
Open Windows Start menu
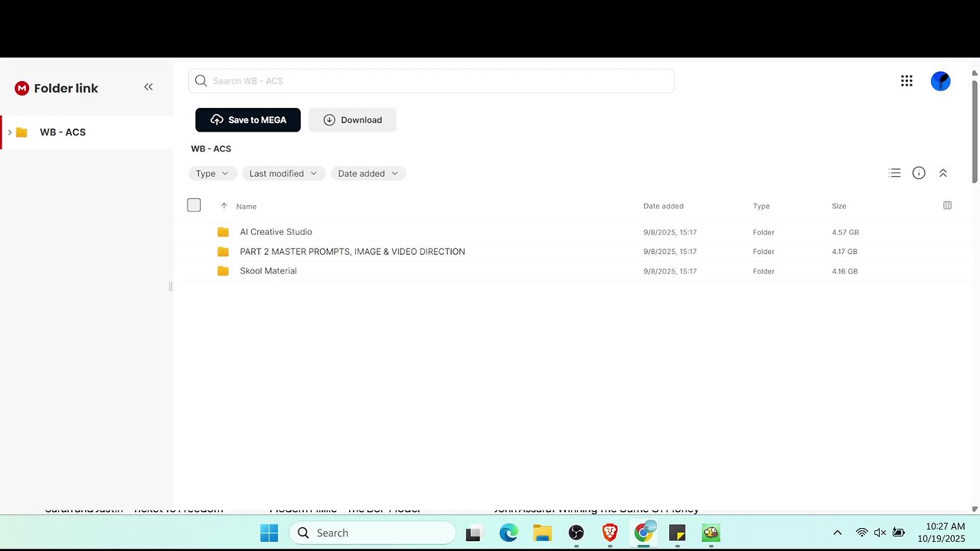coord(269,533)
